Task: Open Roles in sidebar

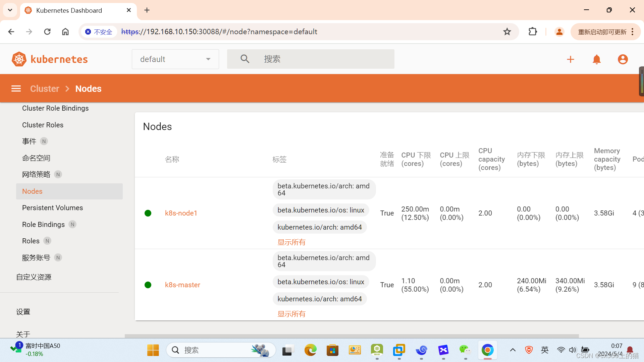Action: pyautogui.click(x=31, y=241)
